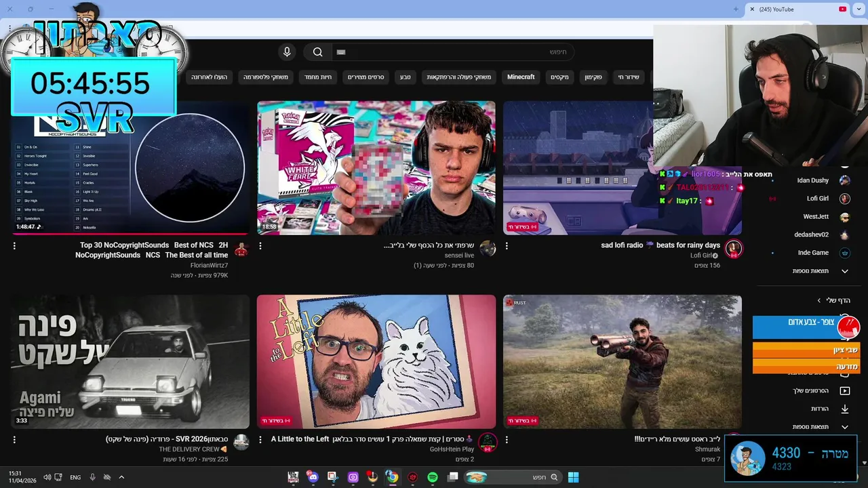Click the Windows Start button
Screen dimensions: 868x488
pyautogui.click(x=573, y=477)
